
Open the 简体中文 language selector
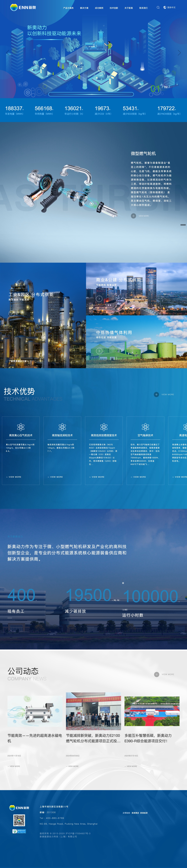pyautogui.click(x=172, y=7)
